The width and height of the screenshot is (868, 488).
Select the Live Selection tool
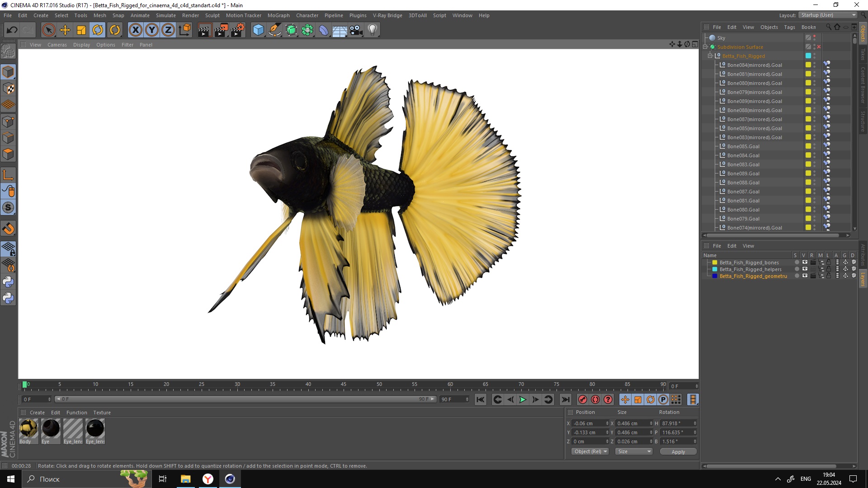(48, 30)
